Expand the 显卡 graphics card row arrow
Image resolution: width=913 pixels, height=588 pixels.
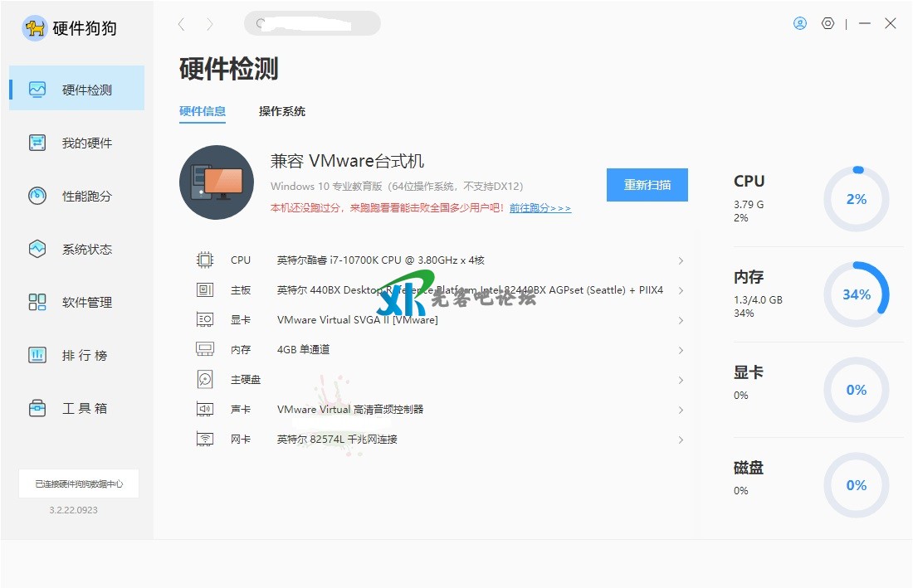click(681, 320)
